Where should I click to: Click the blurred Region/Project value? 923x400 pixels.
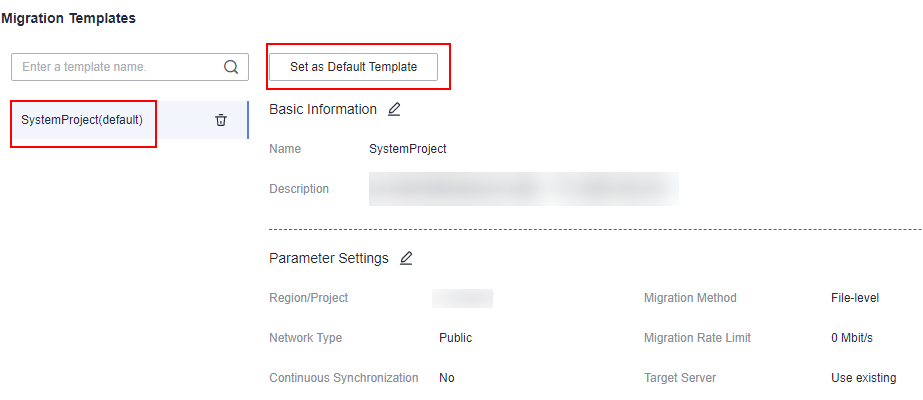point(462,298)
